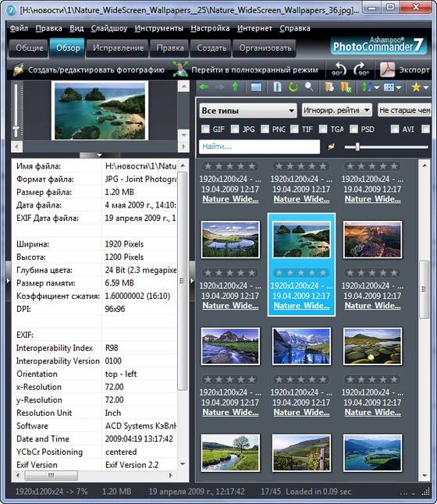
Task: Open the Файл menu
Action: pos(19,28)
